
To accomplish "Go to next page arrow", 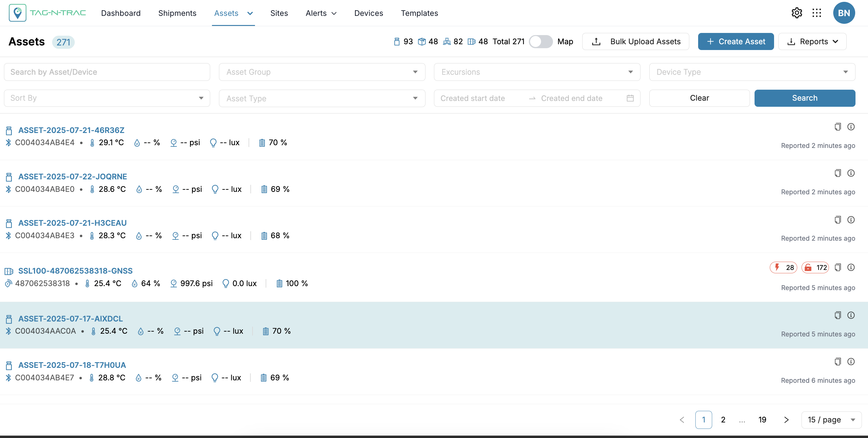I will tap(786, 420).
